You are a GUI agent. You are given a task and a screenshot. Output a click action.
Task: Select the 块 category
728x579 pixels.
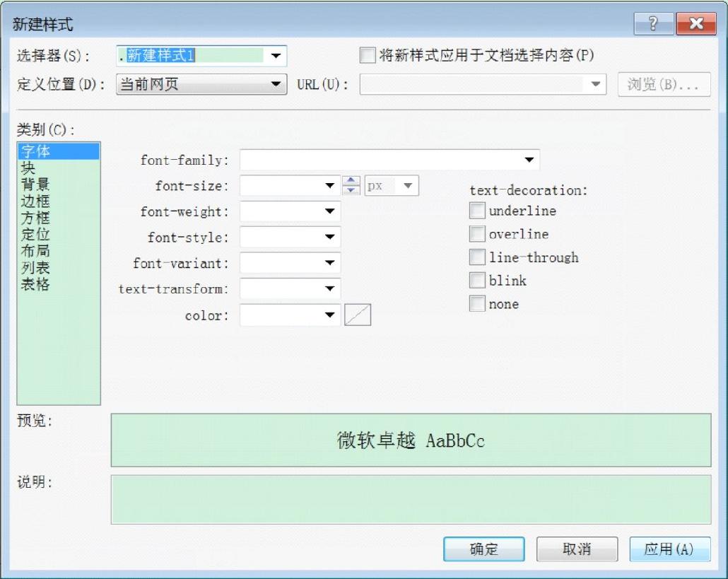pyautogui.click(x=59, y=168)
